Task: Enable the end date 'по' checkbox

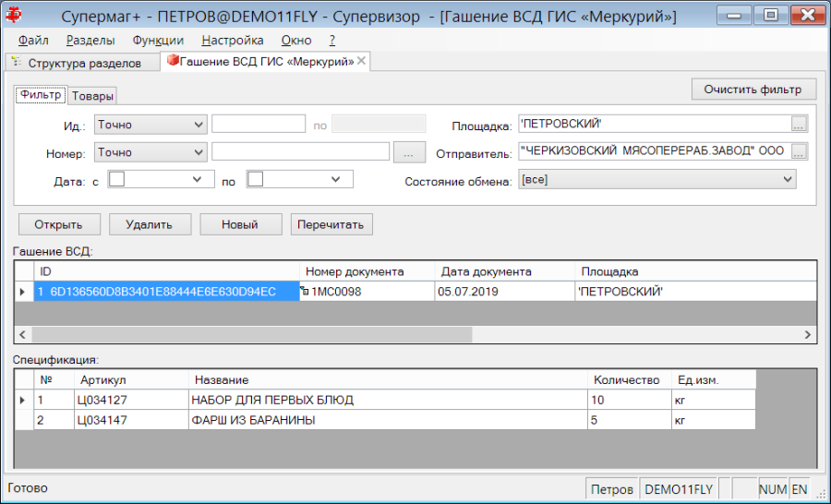Action: [x=256, y=179]
